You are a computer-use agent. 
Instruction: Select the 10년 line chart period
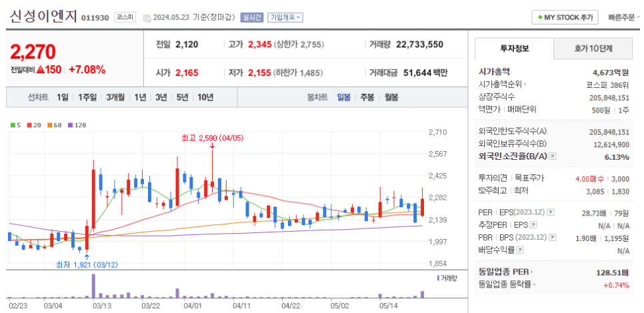pyautogui.click(x=205, y=97)
